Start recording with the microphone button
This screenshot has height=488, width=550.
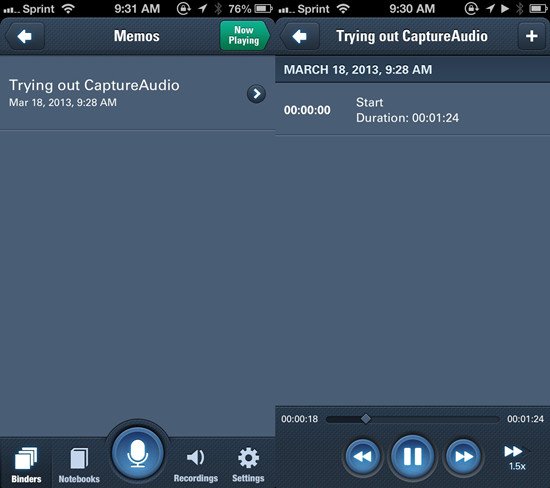[x=138, y=453]
